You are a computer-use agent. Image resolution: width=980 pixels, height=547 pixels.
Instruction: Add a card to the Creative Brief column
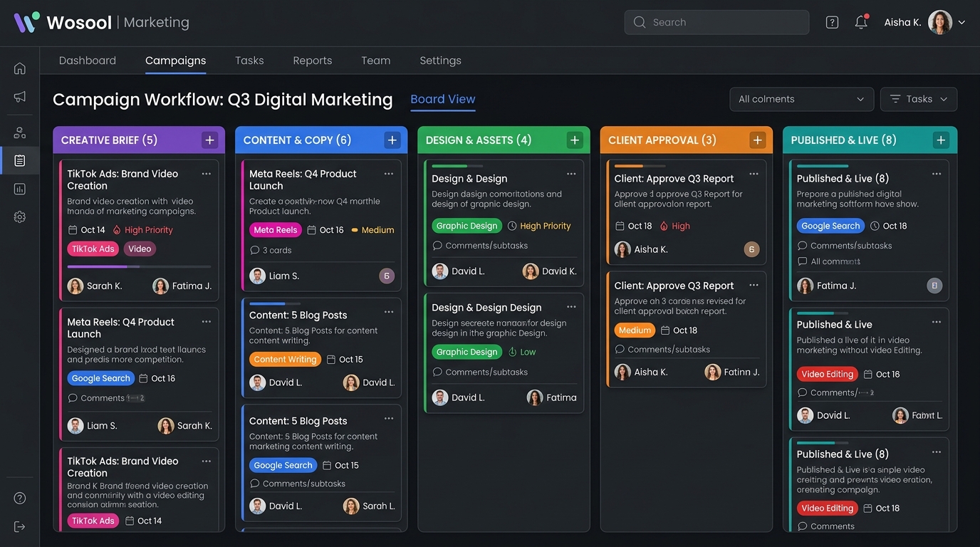coord(210,140)
